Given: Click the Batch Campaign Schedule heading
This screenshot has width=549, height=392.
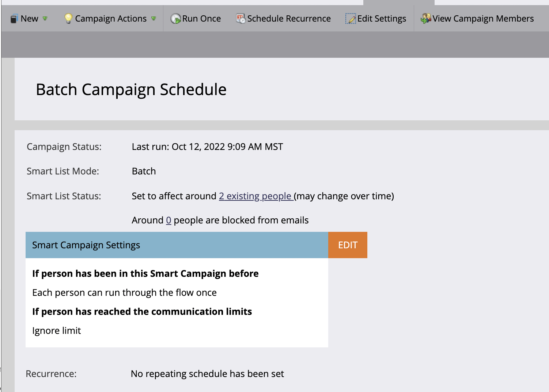Looking at the screenshot, I should tap(131, 90).
